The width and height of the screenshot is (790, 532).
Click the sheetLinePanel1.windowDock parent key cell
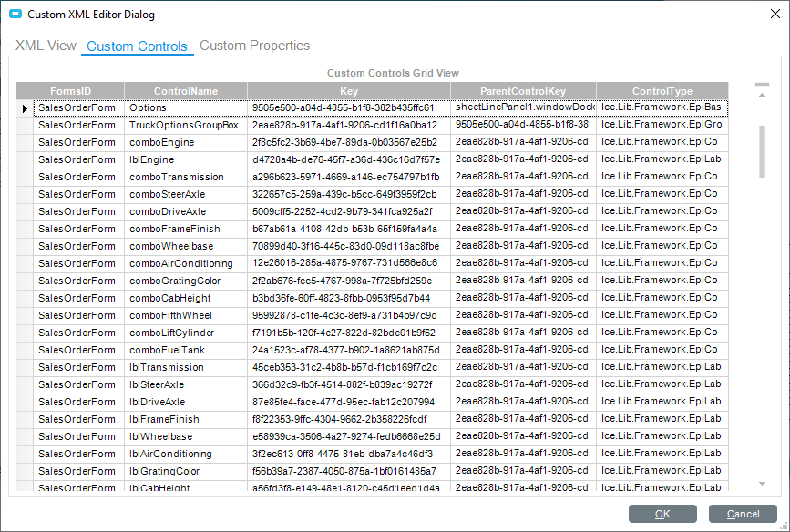[x=523, y=107]
